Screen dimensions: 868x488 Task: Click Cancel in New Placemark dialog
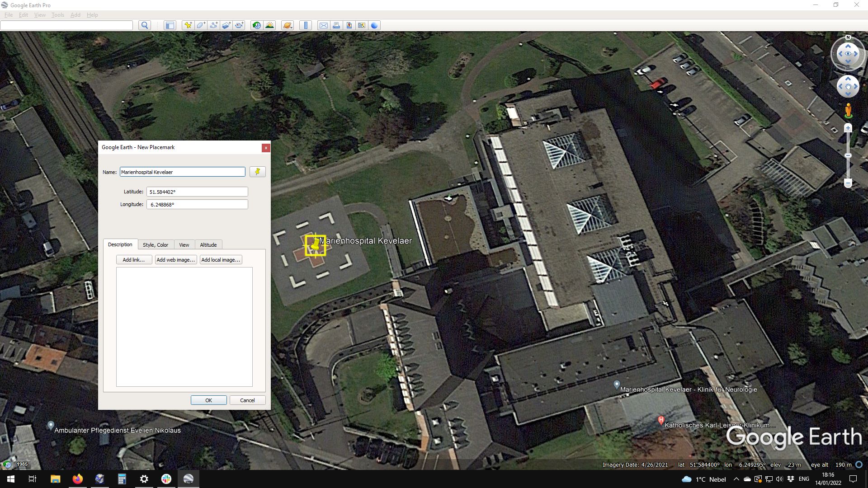coord(247,400)
